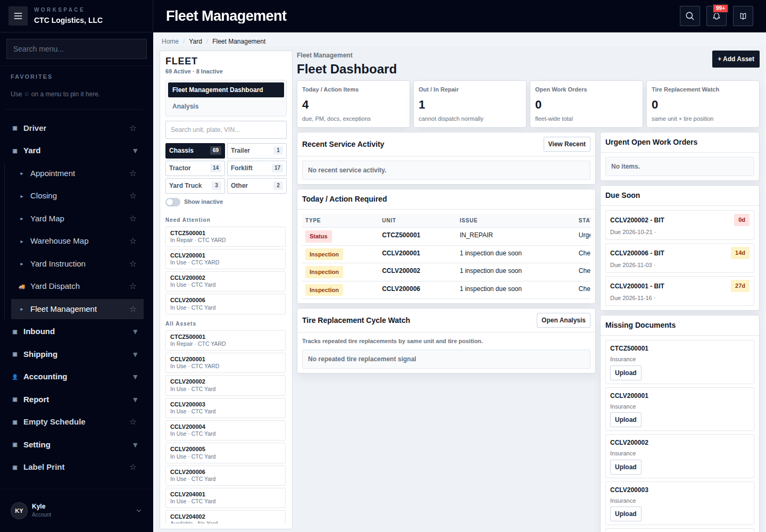This screenshot has height=532, width=766.
Task: Filter assets by Chassis
Action: pos(195,151)
